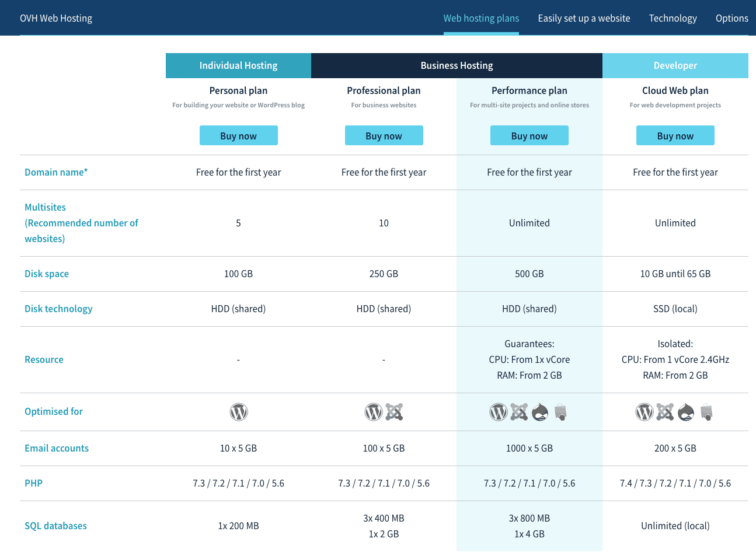This screenshot has height=556, width=756.
Task: Click the Disk space row label
Action: click(x=47, y=274)
